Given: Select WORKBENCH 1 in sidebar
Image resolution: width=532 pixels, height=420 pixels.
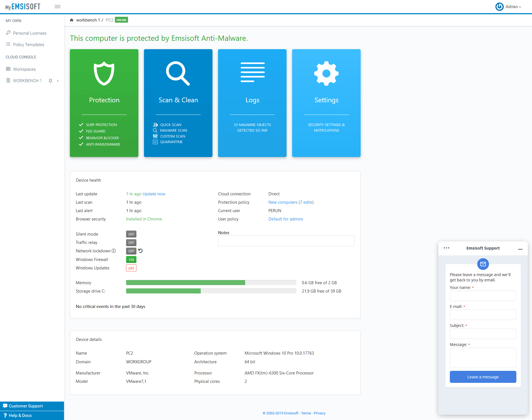Looking at the screenshot, I should [x=27, y=80].
